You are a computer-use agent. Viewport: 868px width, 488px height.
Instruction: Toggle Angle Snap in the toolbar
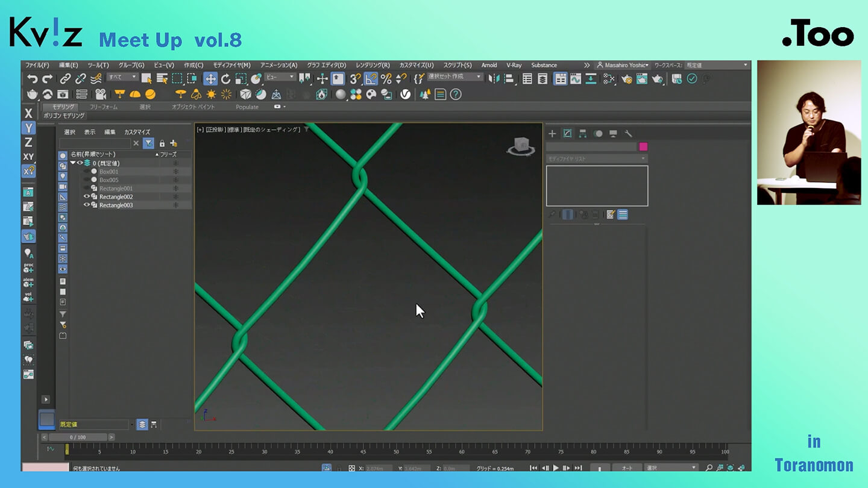pyautogui.click(x=371, y=79)
